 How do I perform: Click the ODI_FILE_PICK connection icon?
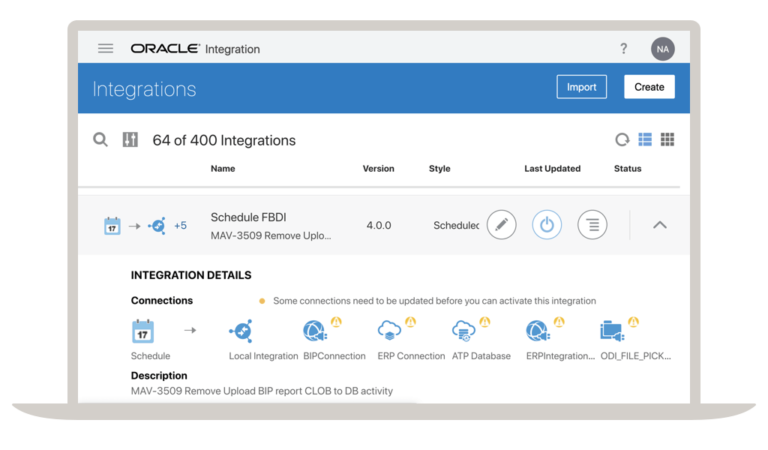tap(612, 331)
